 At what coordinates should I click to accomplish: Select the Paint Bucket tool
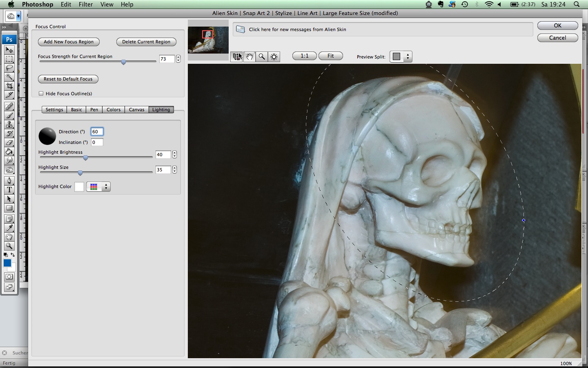coord(9,151)
